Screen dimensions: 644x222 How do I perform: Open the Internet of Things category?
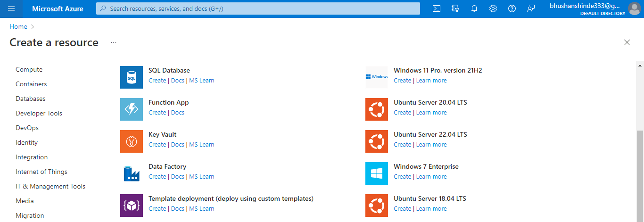[x=41, y=172]
